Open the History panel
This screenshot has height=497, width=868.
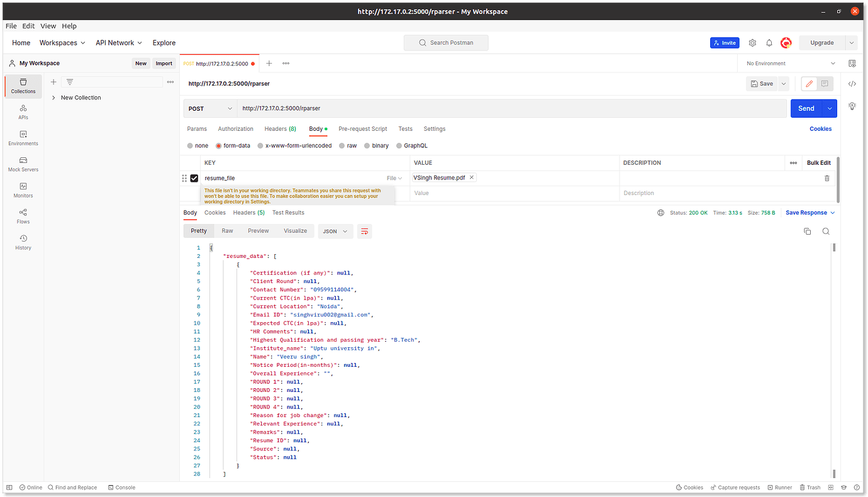(23, 242)
